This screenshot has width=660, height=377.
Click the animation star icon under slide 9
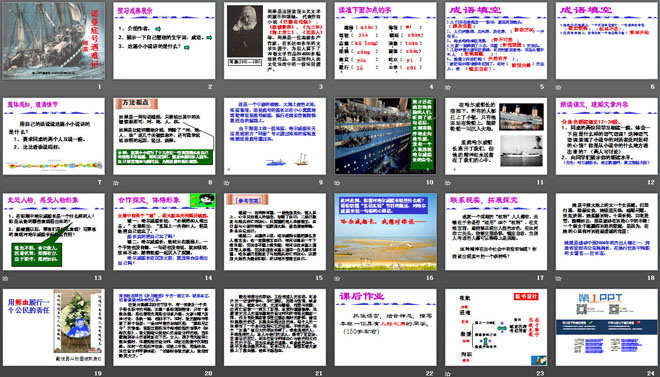coord(227,183)
